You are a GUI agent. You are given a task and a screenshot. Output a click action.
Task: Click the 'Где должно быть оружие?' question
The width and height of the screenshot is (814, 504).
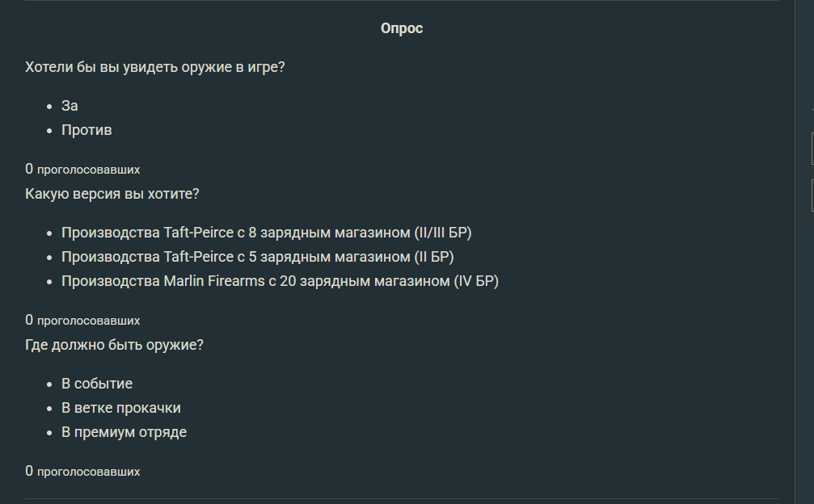click(114, 345)
